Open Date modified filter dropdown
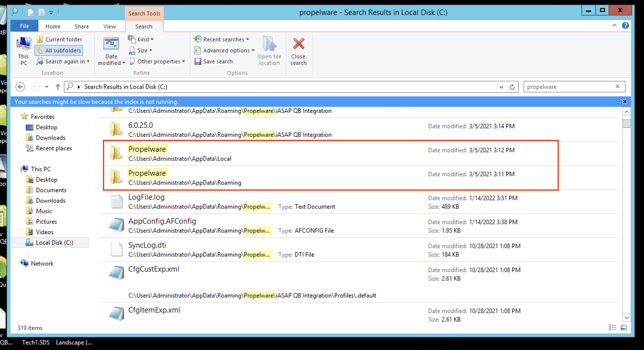 (x=111, y=51)
